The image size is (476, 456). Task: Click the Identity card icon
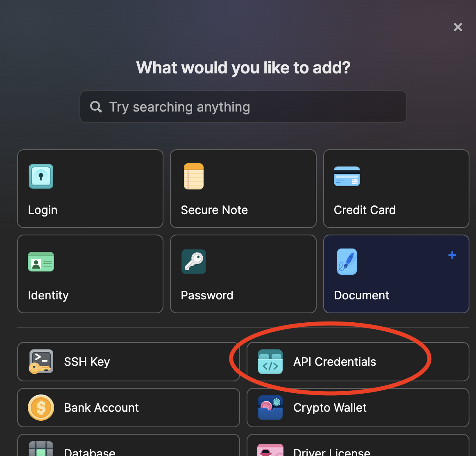(41, 262)
